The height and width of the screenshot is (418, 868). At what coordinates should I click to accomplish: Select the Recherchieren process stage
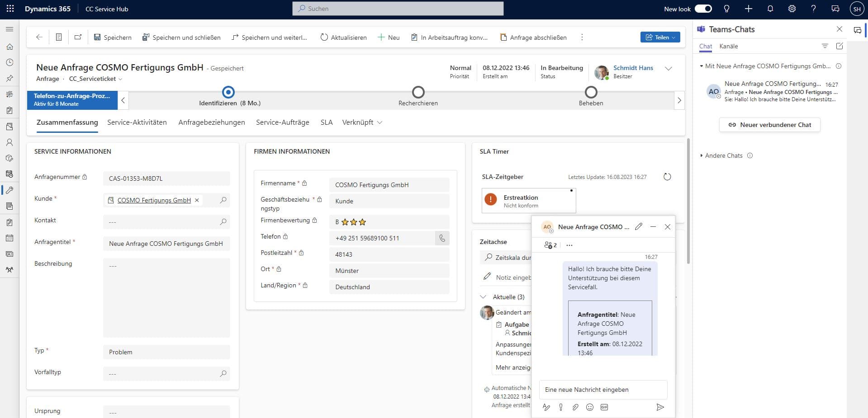click(418, 93)
